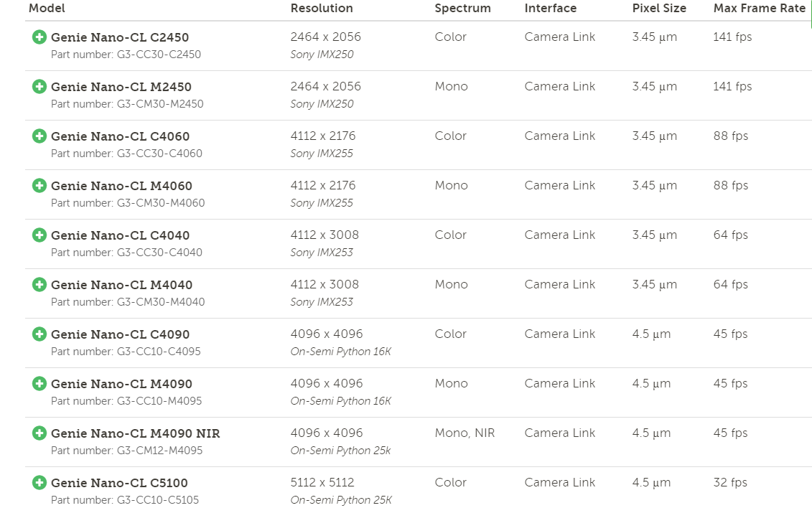This screenshot has width=812, height=508.
Task: Click the Interface column header
Action: [550, 9]
